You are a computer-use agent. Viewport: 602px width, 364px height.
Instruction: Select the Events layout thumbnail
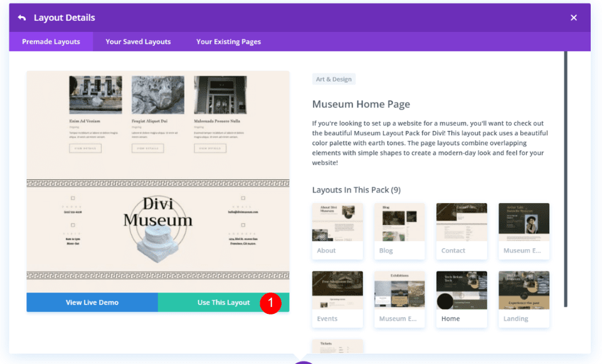337,299
